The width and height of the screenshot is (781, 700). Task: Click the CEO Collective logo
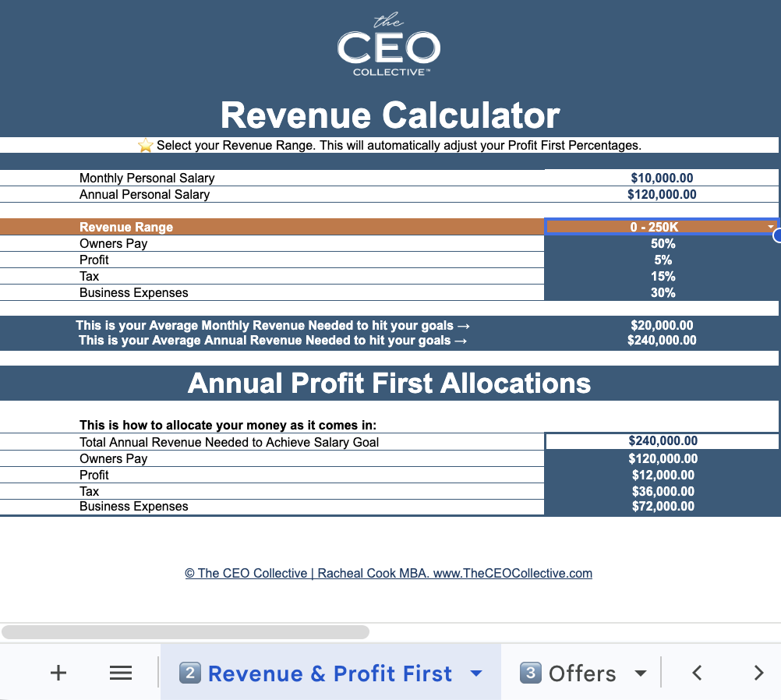click(389, 49)
